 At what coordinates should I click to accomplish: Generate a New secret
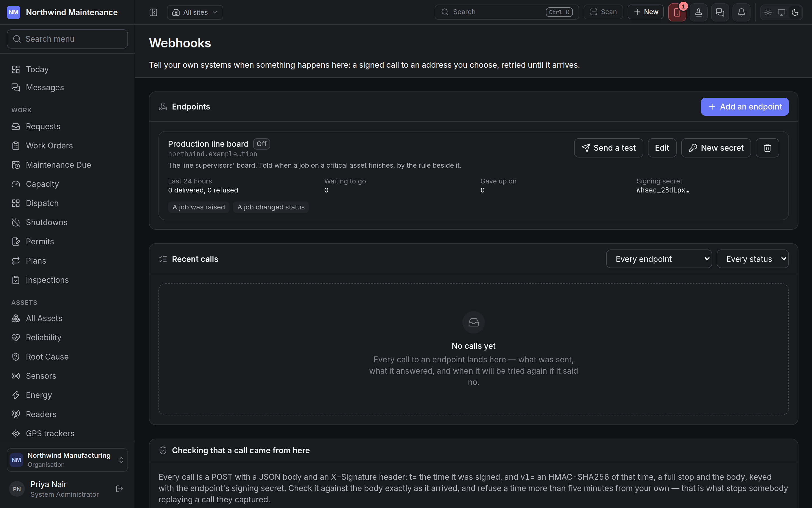(x=716, y=148)
